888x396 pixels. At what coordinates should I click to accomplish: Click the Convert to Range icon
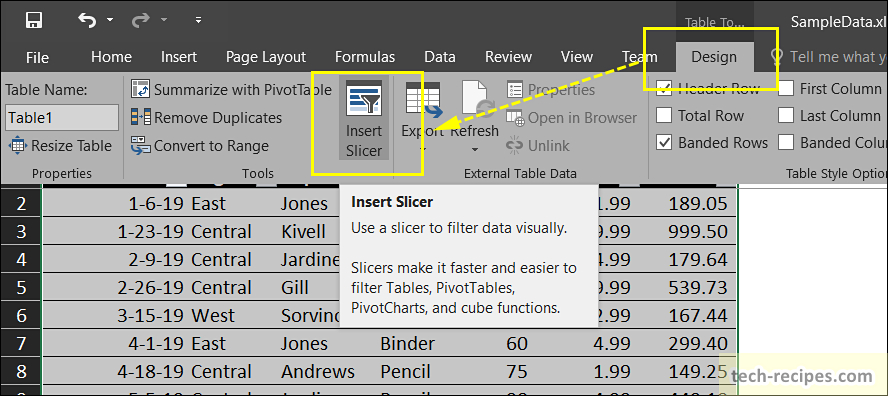(x=140, y=145)
